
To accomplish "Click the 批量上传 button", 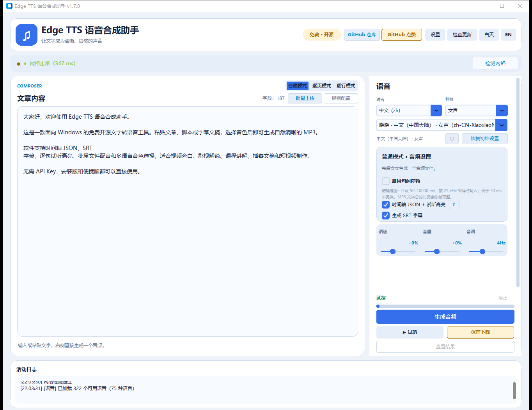I will pyautogui.click(x=305, y=98).
